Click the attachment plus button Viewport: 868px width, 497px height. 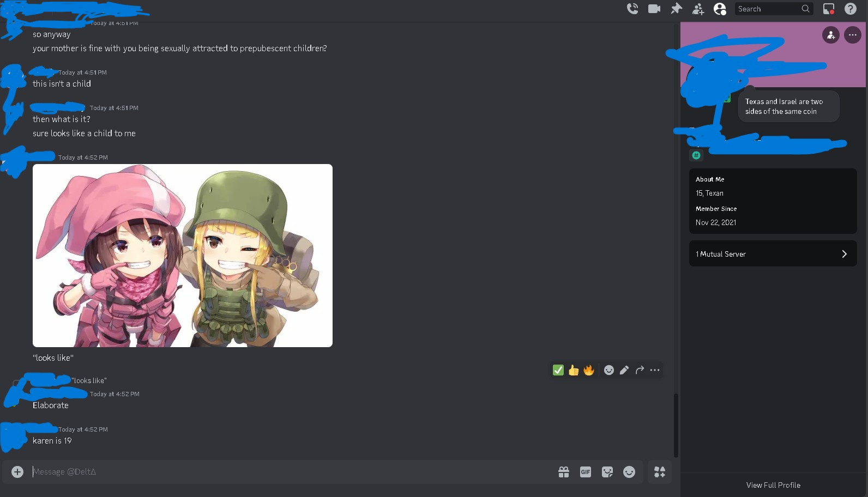(17, 472)
